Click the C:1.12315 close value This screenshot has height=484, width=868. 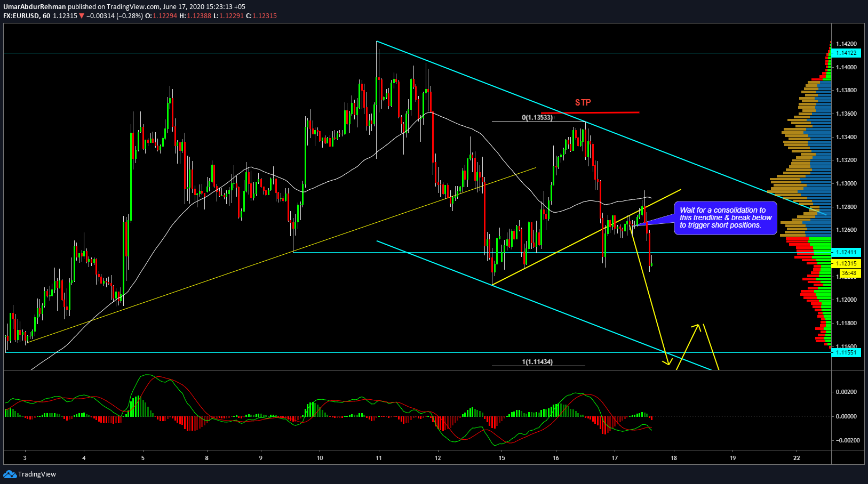(x=261, y=16)
